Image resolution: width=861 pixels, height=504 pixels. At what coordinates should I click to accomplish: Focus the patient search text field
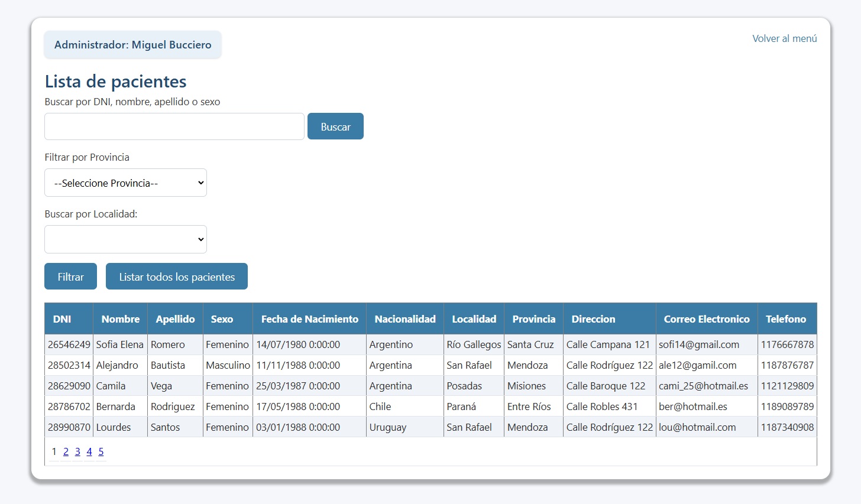point(174,126)
